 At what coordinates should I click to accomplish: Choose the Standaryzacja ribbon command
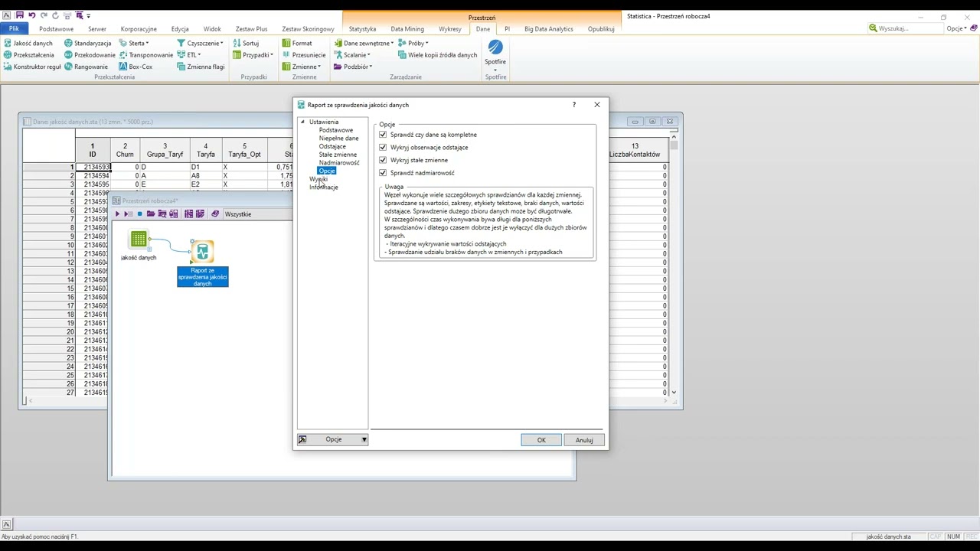pos(88,43)
